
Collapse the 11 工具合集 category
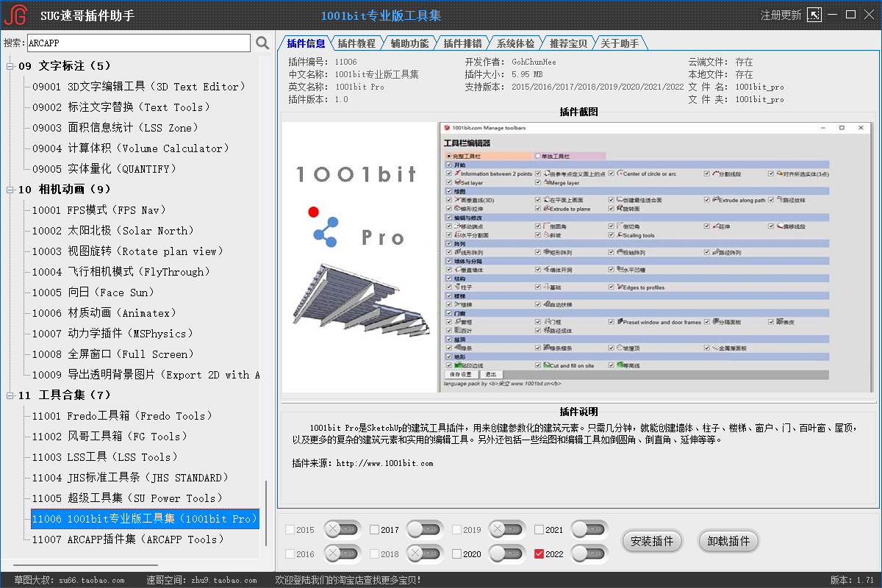point(10,395)
